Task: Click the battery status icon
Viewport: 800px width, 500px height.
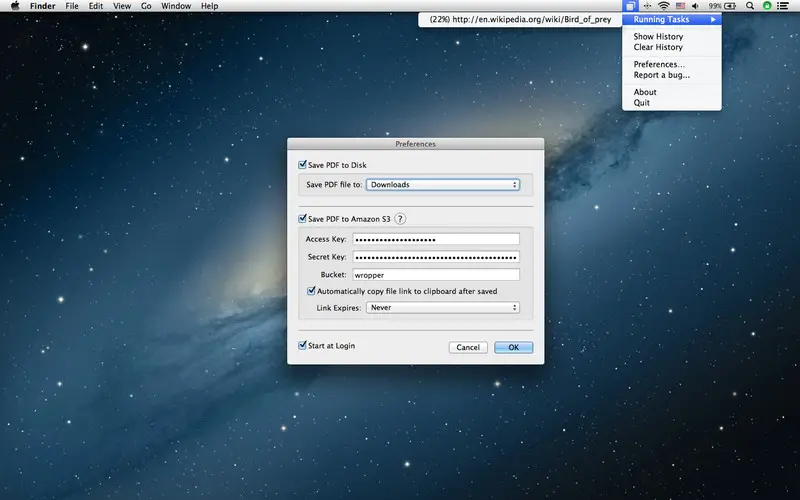Action: [x=730, y=6]
